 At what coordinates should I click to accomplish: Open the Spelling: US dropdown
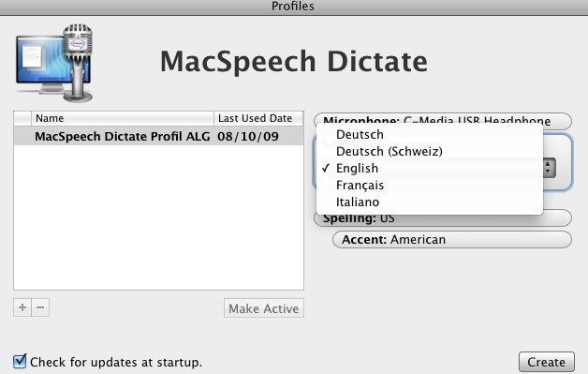pyautogui.click(x=443, y=219)
